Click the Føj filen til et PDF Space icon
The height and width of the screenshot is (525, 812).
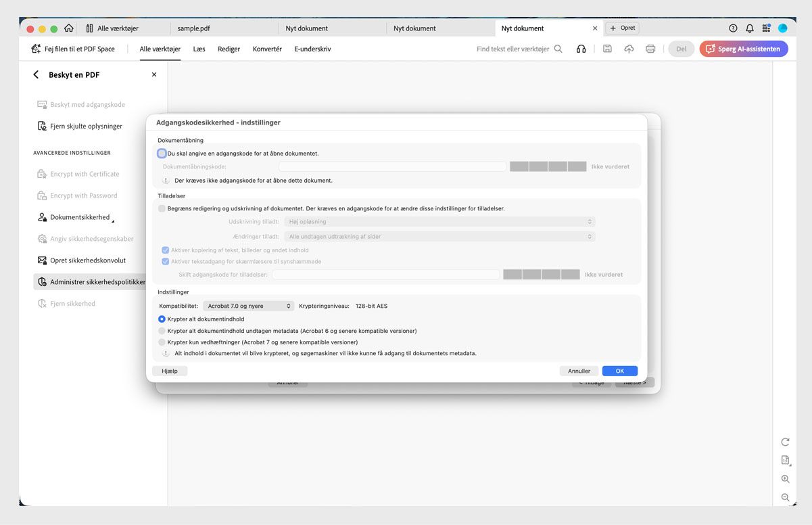point(36,49)
